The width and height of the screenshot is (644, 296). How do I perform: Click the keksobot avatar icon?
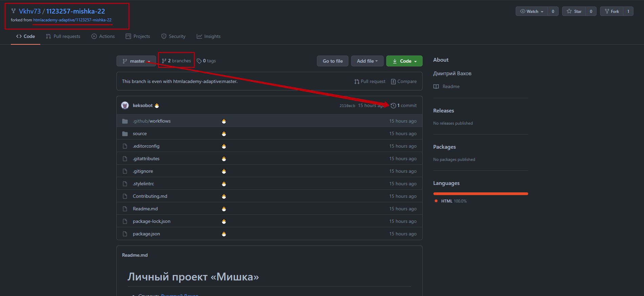pyautogui.click(x=125, y=105)
